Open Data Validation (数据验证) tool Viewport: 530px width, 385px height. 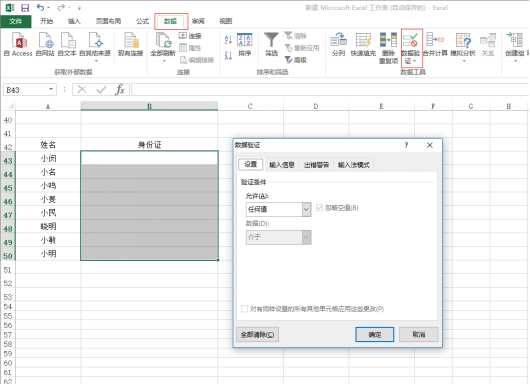[412, 48]
